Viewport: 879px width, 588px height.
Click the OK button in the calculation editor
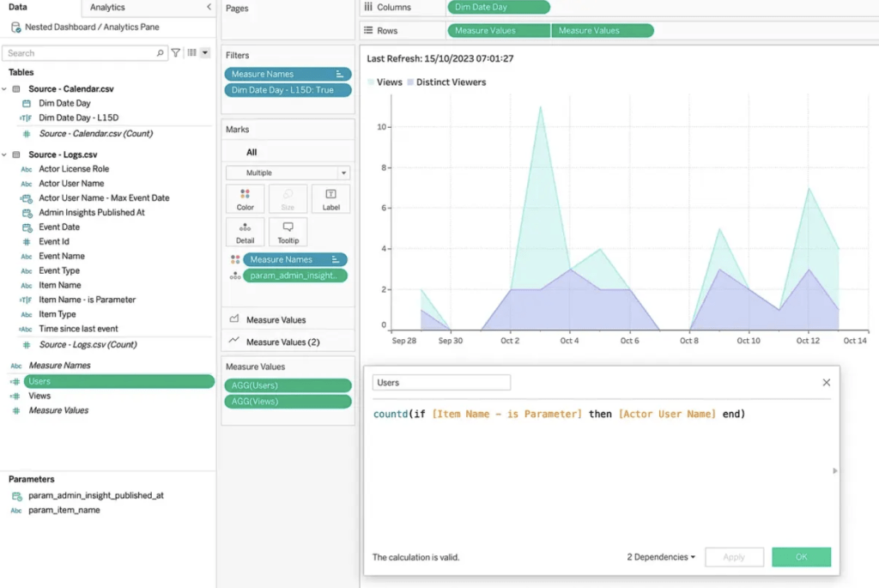pyautogui.click(x=801, y=557)
